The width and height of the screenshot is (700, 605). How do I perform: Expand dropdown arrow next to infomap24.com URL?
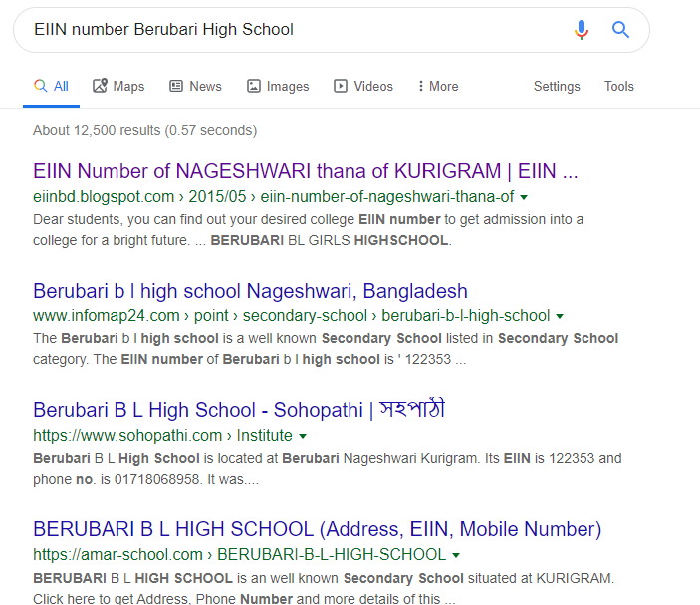click(560, 316)
